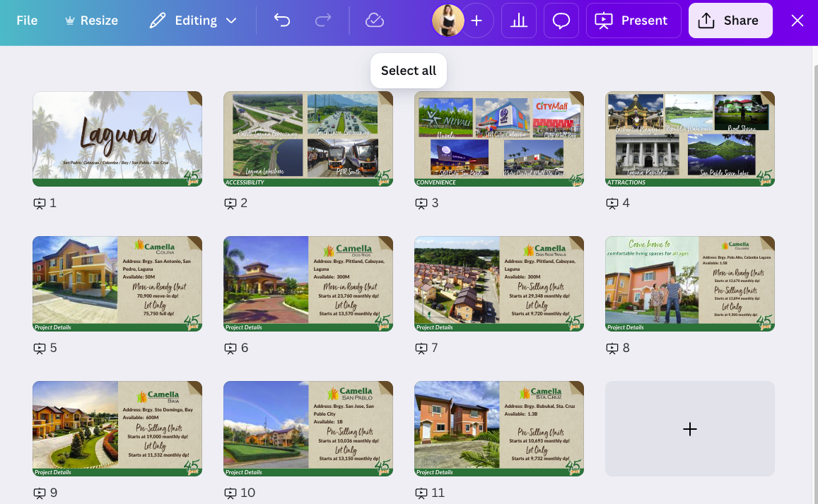
Task: Click the redo arrow icon
Action: 323,20
